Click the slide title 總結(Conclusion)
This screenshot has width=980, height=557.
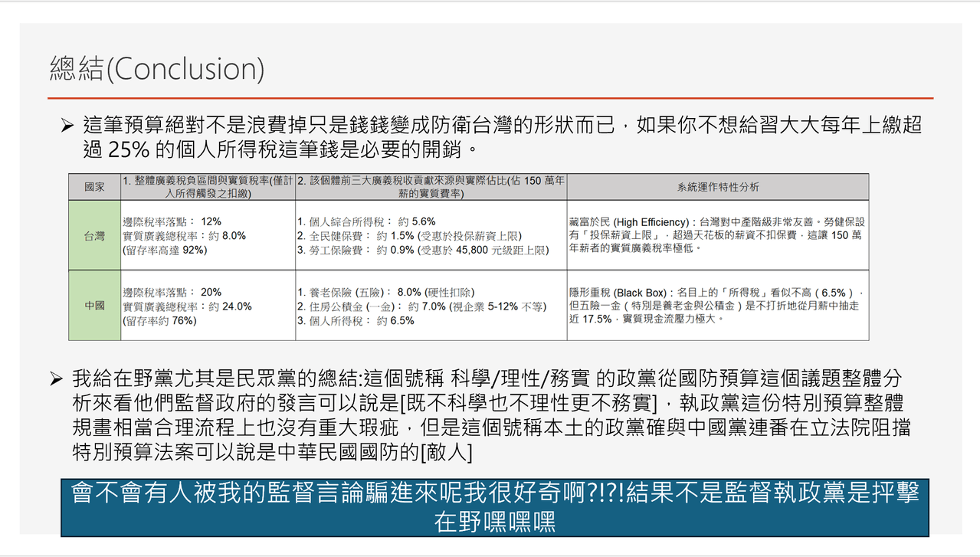(156, 69)
